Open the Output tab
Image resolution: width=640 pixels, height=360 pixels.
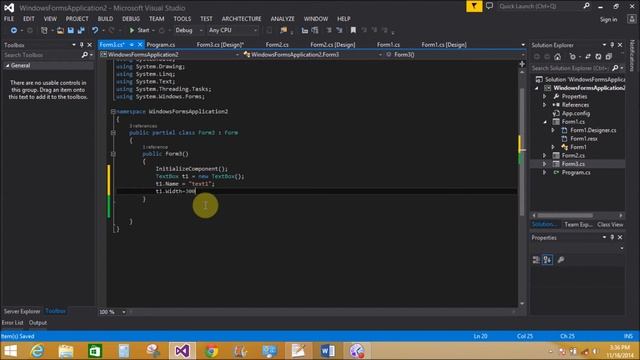tap(38, 322)
